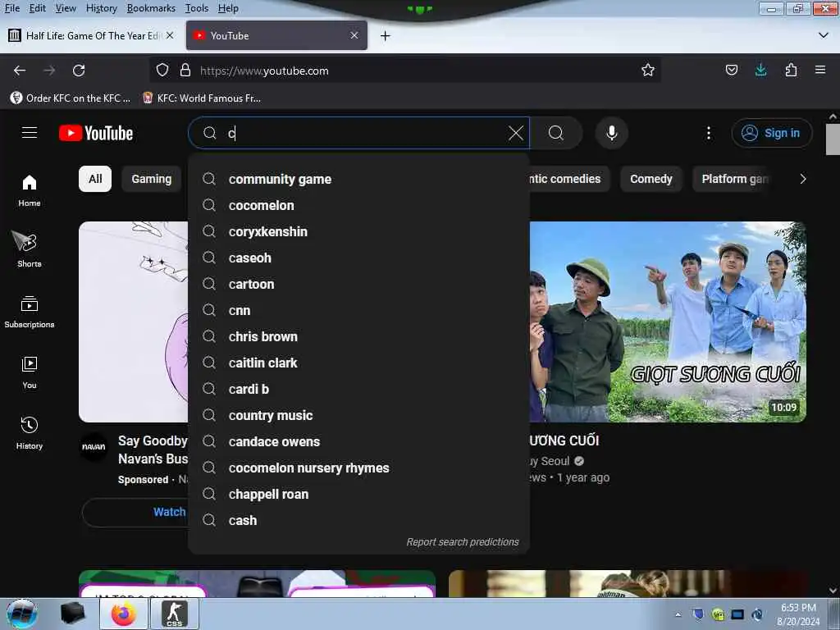The width and height of the screenshot is (840, 630).
Task: Submit search with the magnifier button
Action: pos(556,133)
